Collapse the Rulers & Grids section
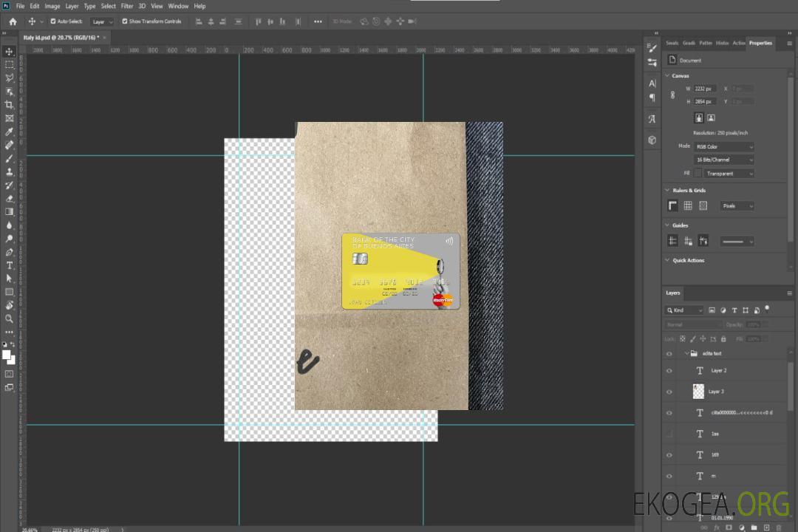Viewport: 798px width, 532px height. pyautogui.click(x=668, y=190)
